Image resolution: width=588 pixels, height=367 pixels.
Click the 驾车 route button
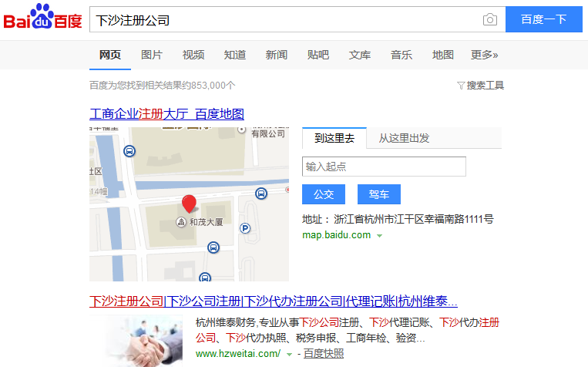(379, 194)
